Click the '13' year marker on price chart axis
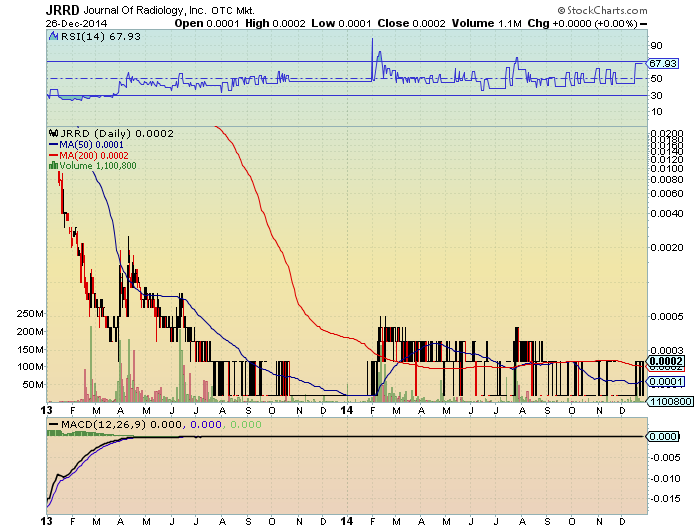The image size is (700, 530). click(46, 410)
